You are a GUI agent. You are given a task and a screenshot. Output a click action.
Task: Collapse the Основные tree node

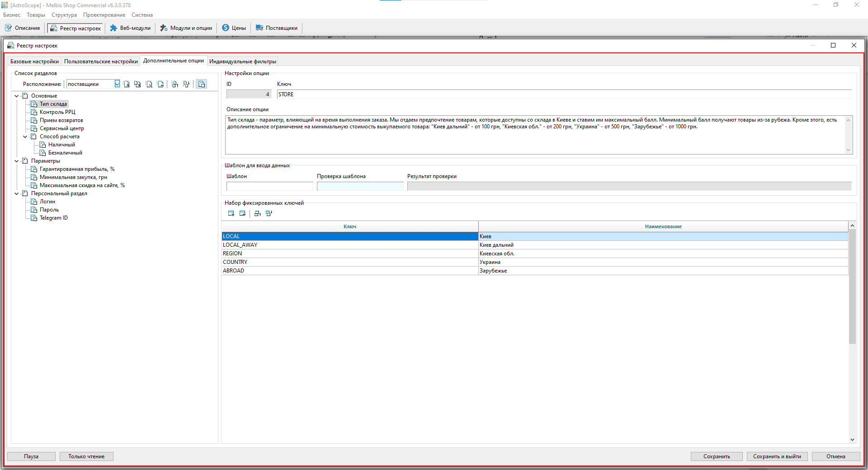(17, 96)
